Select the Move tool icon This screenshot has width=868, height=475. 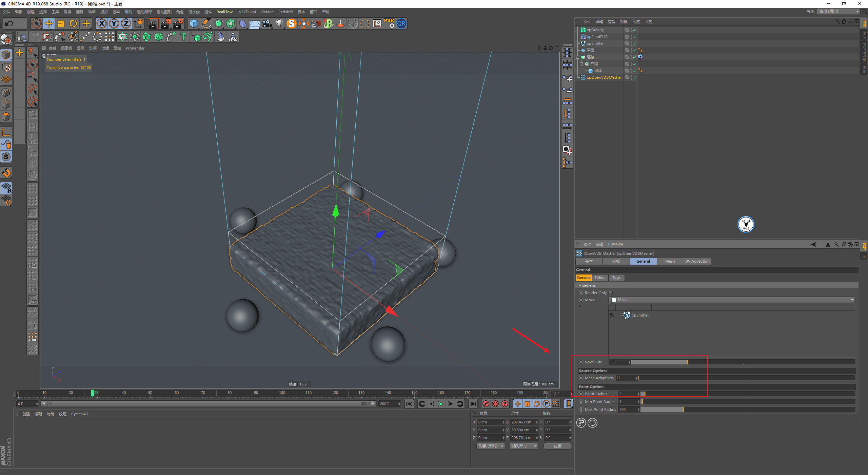(x=49, y=23)
